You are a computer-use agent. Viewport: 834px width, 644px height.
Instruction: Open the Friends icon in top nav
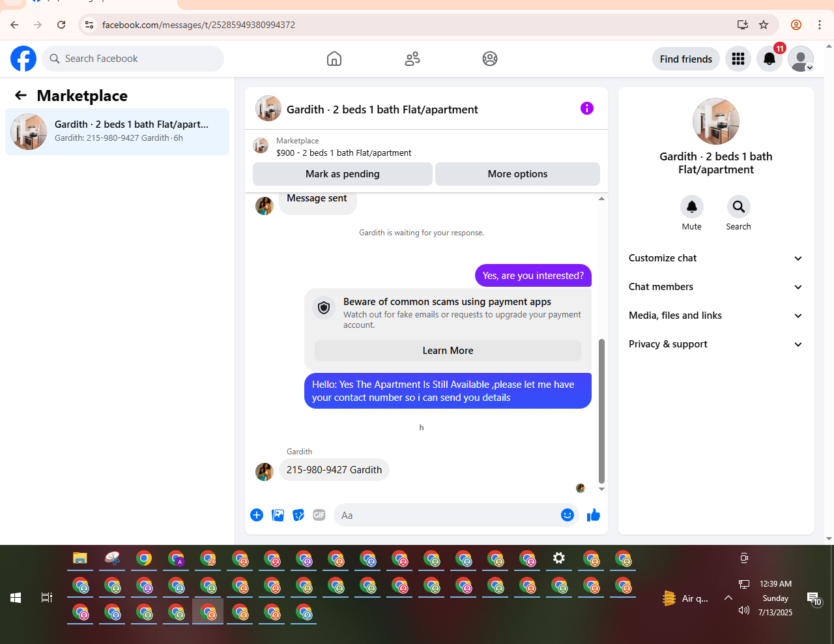(412, 59)
